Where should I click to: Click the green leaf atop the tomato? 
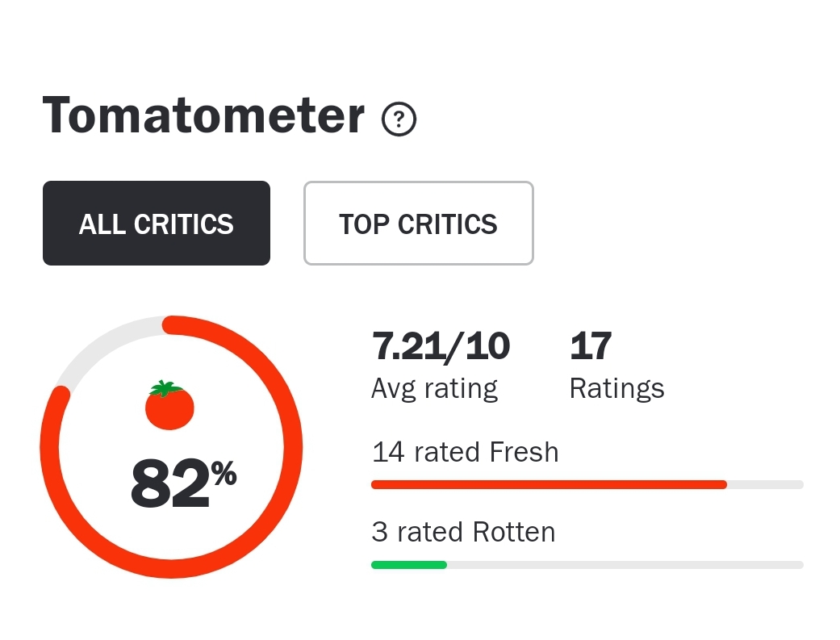point(165,388)
